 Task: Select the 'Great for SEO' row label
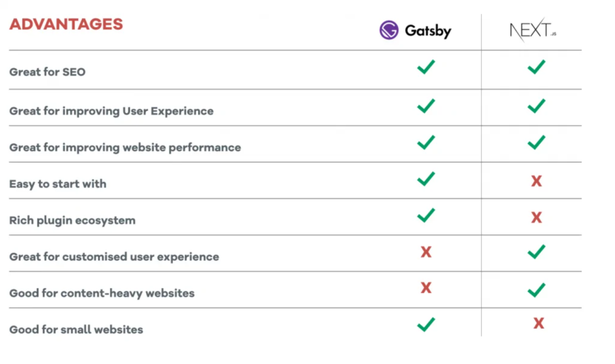(47, 72)
